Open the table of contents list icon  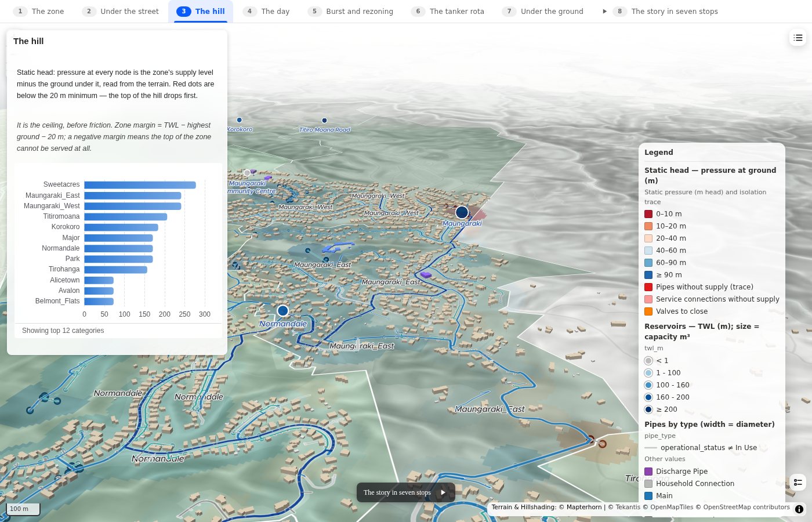coord(798,38)
